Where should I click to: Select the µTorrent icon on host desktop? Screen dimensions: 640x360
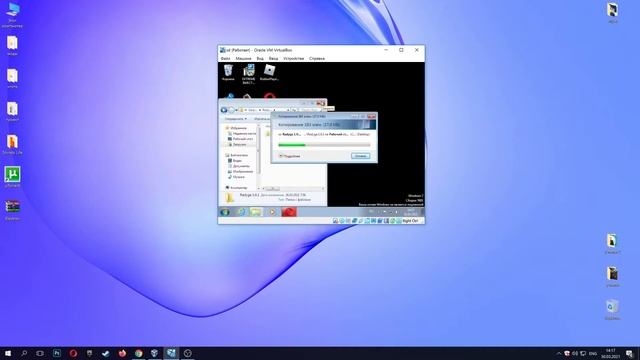point(12,177)
